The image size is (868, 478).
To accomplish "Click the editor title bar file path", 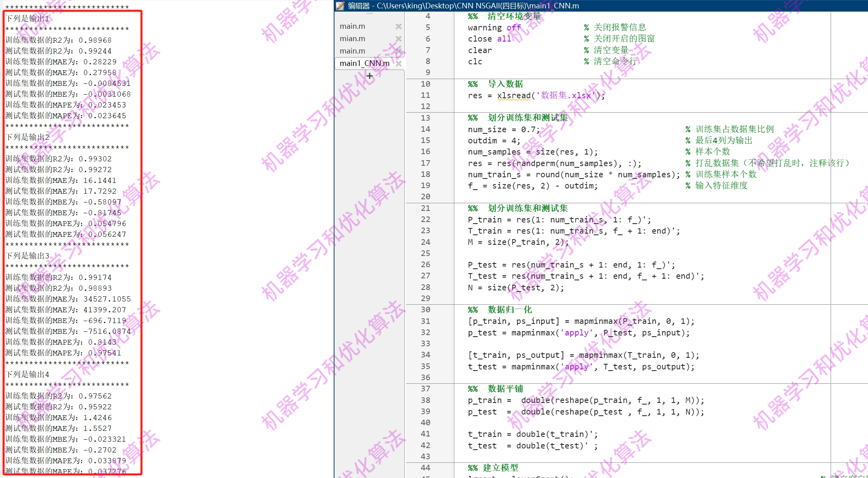I will [478, 6].
